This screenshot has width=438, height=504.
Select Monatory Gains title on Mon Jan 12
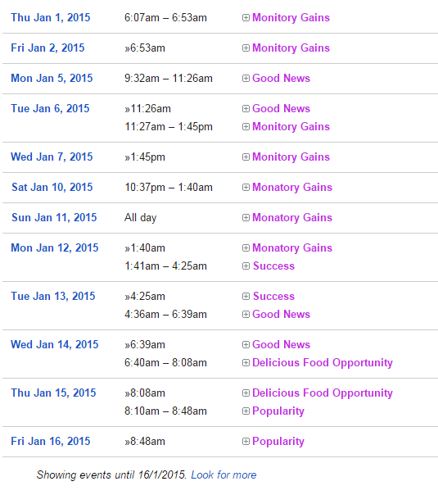[x=292, y=247]
